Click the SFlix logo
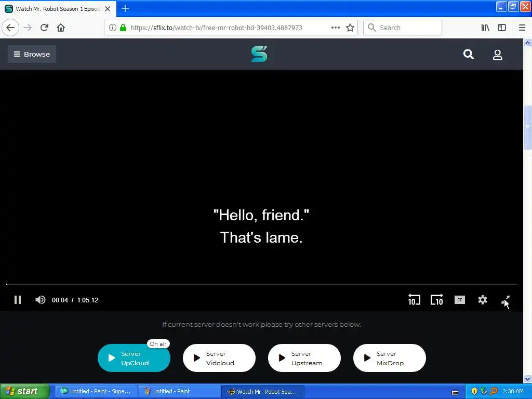The height and width of the screenshot is (399, 532). click(259, 54)
